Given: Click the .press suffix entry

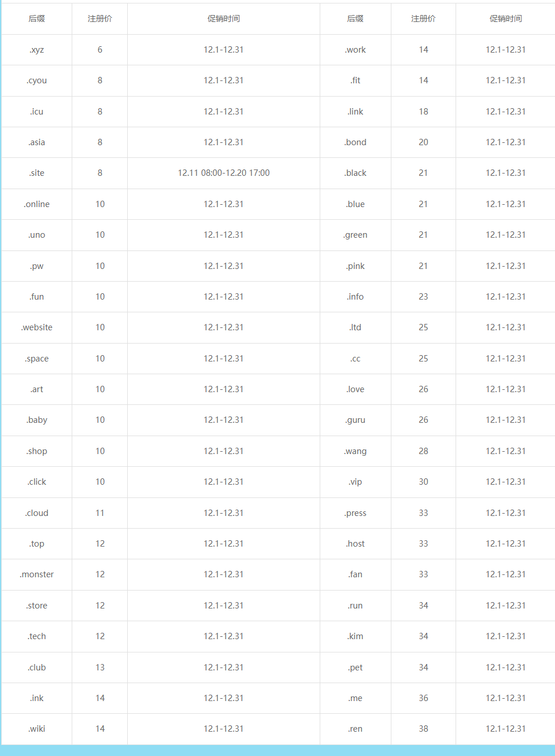Looking at the screenshot, I should (x=356, y=513).
